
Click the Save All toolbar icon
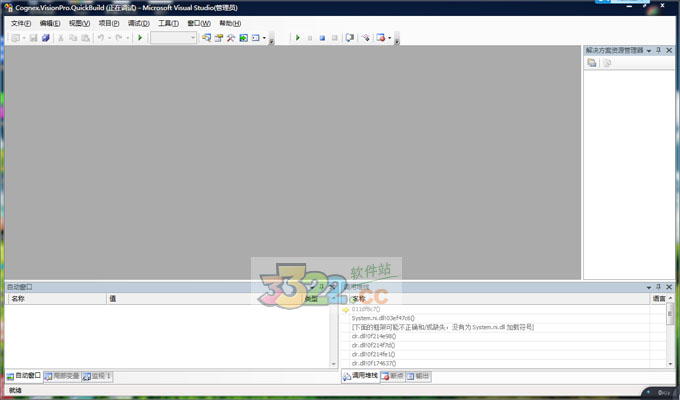coord(46,38)
